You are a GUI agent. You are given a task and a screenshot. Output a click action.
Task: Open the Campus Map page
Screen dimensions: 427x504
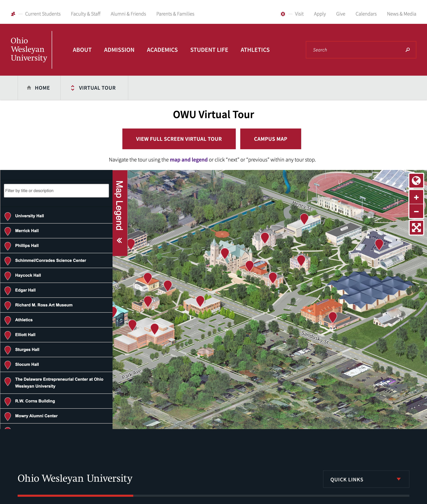[270, 139]
